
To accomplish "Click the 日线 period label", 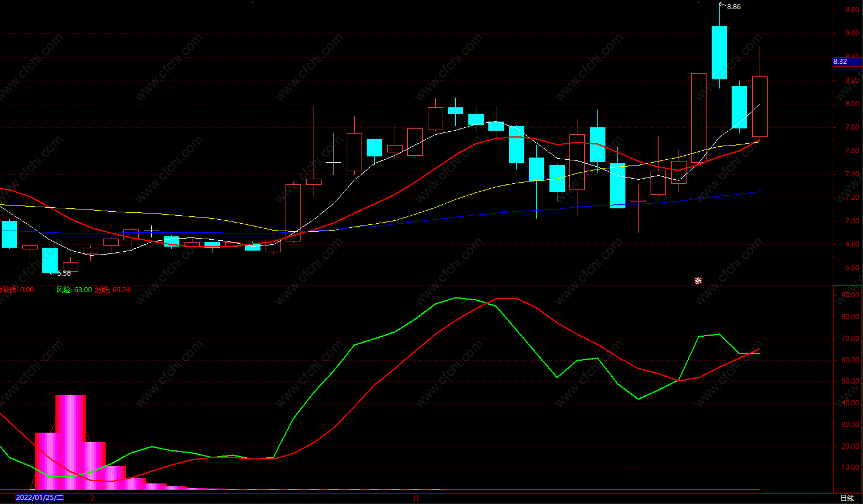I will pos(848,498).
